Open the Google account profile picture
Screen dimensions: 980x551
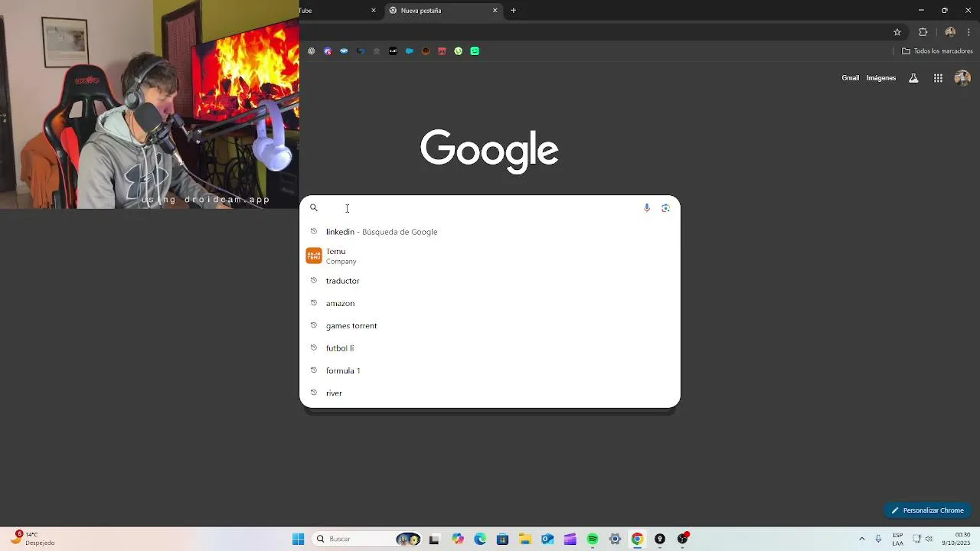pos(962,78)
